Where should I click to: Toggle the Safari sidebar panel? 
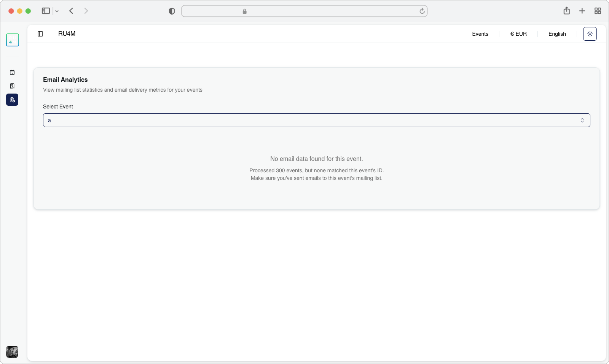click(x=46, y=11)
